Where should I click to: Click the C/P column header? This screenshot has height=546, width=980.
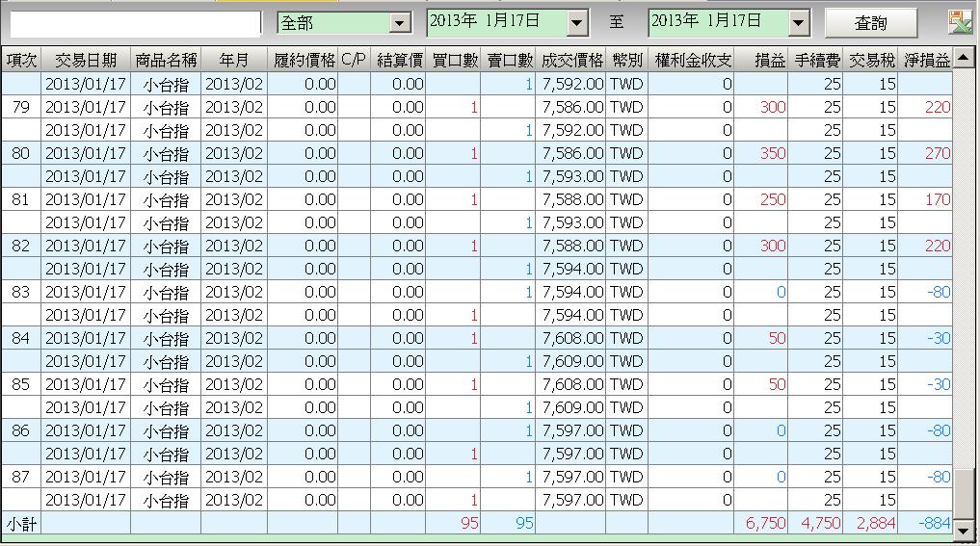click(x=354, y=60)
